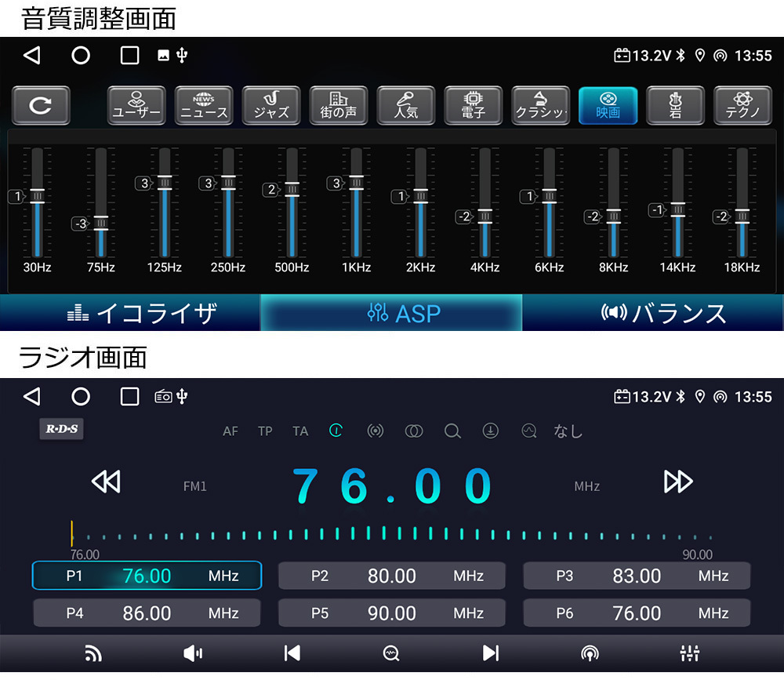Image resolution: width=784 pixels, height=680 pixels.
Task: Tune to preset P5 90.00 MHz
Action: click(x=391, y=613)
